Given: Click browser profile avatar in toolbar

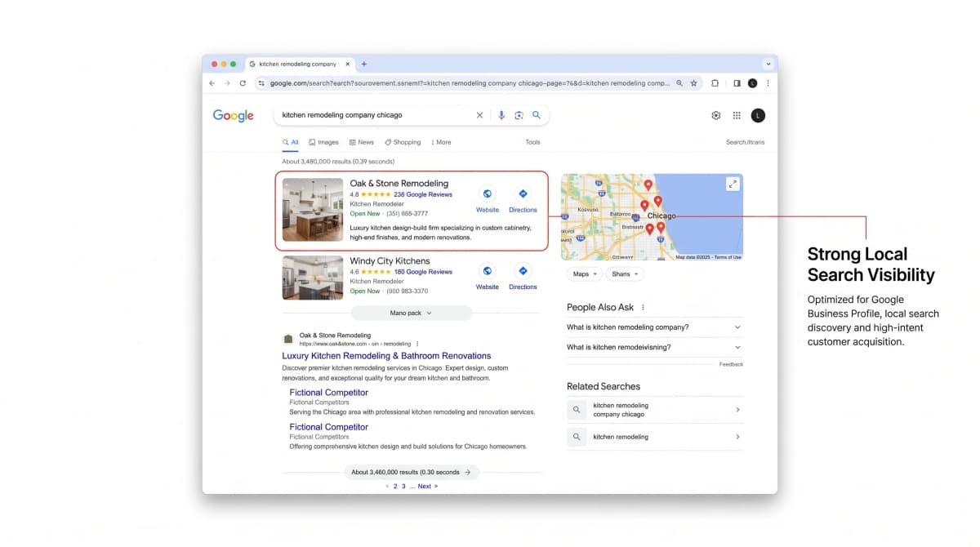Looking at the screenshot, I should [752, 83].
